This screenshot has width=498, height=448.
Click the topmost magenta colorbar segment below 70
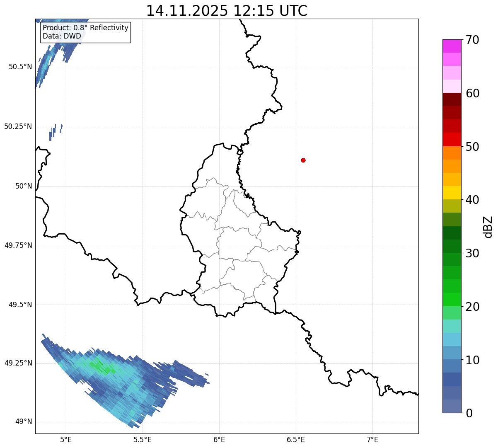pos(452,46)
